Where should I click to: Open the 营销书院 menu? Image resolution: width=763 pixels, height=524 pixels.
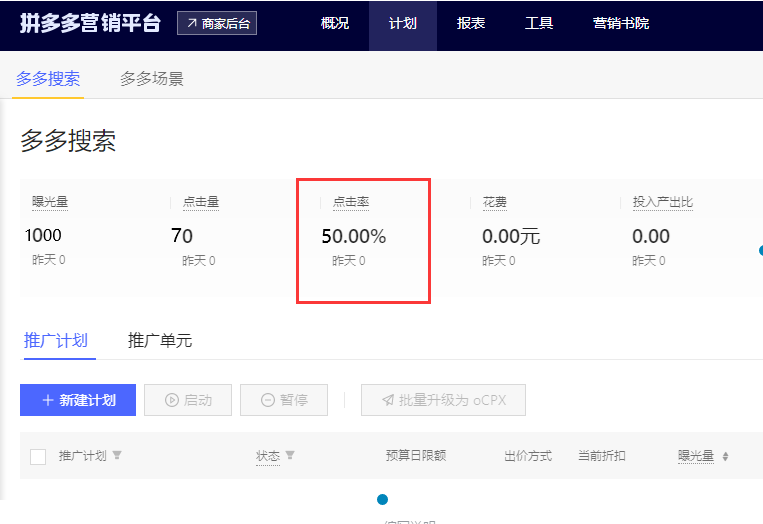620,23
